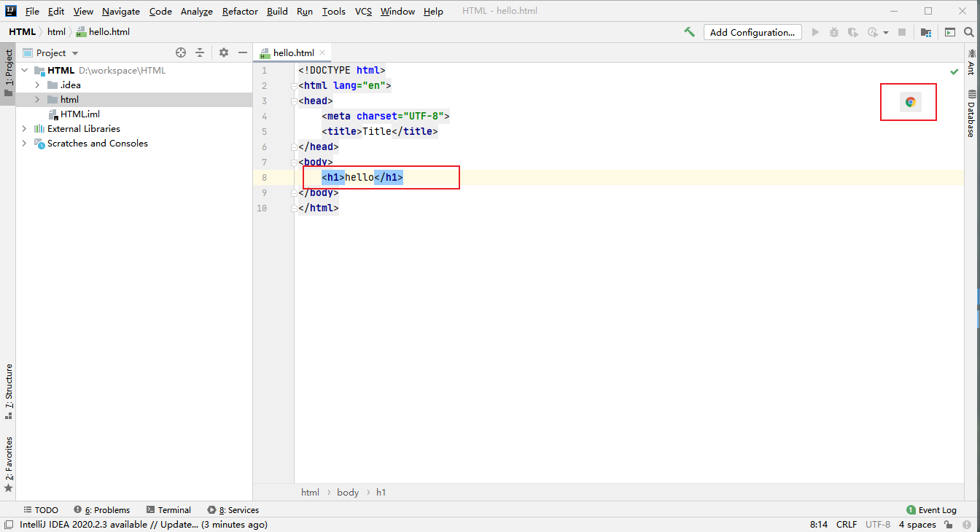The image size is (980, 532).
Task: Click the h1 breadcrumb below editor
Action: click(381, 493)
